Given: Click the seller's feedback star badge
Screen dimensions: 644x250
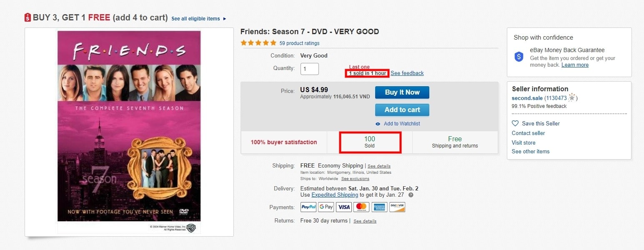Looking at the screenshot, I should 571,98.
